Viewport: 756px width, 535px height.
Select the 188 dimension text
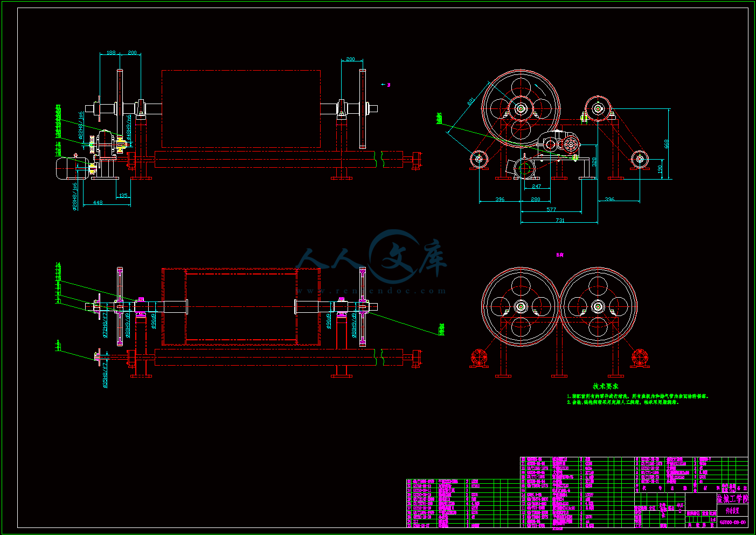[x=111, y=53]
